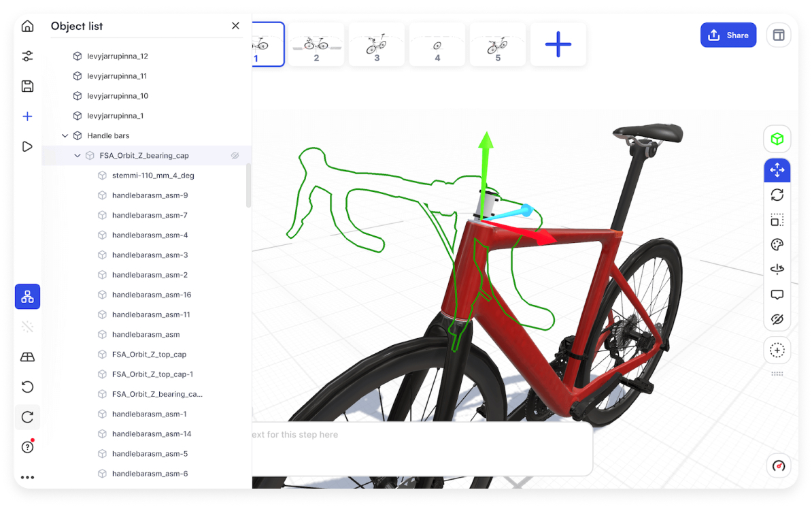Select the plain handlebarasm_asm object
This screenshot has width=812, height=507.
click(145, 334)
